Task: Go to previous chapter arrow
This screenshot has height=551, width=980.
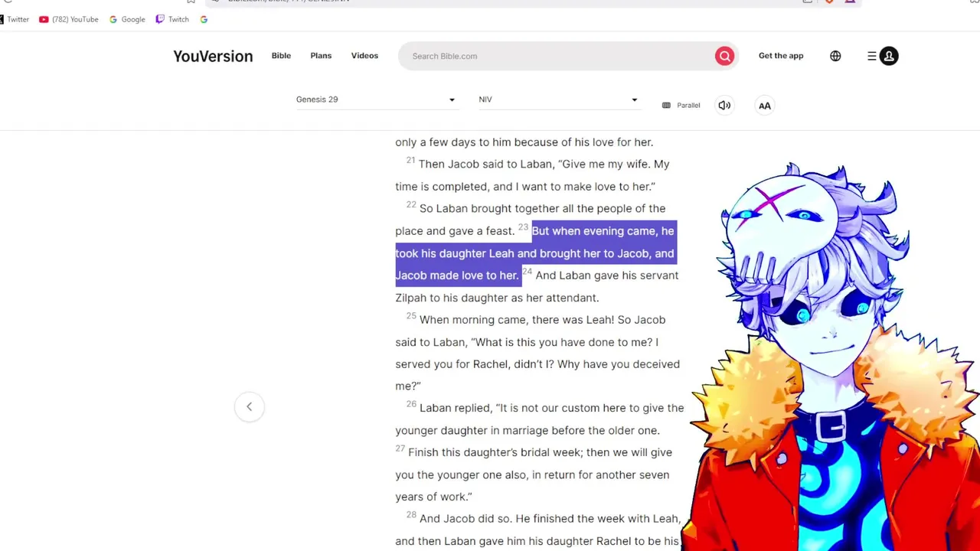Action: point(249,406)
